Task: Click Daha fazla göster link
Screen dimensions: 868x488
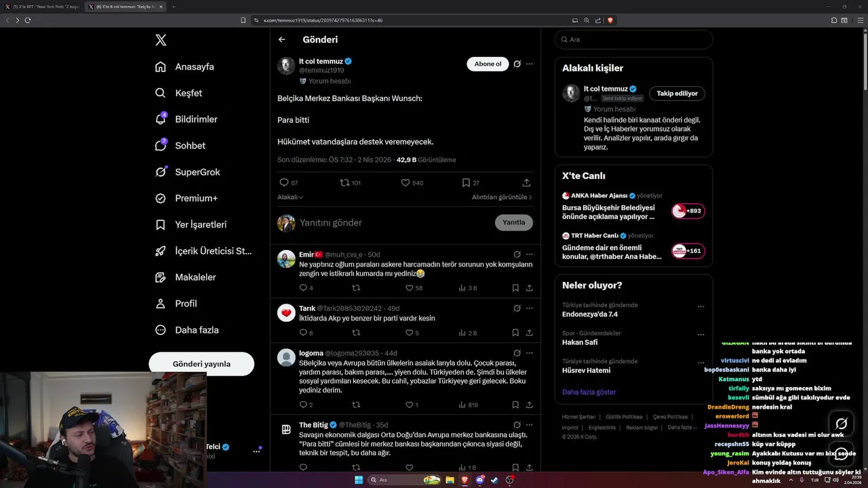Action: 589,392
